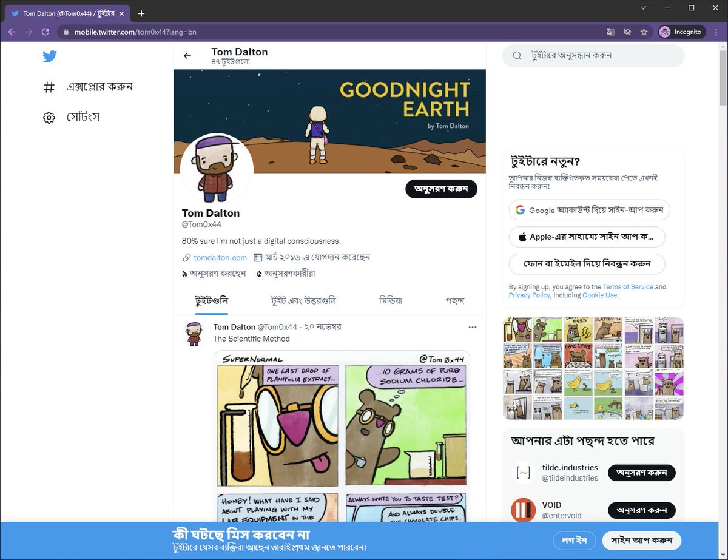Click browser back arrow

tap(12, 32)
